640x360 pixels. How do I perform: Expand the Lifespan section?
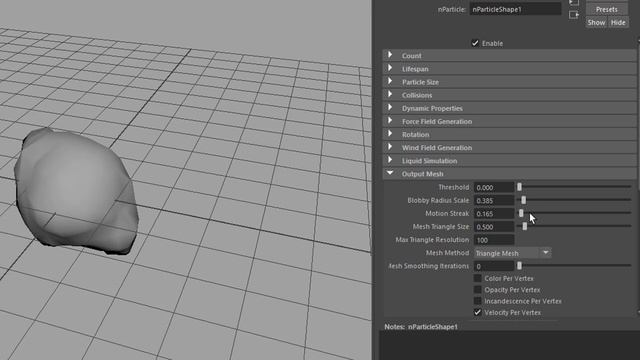point(509,69)
